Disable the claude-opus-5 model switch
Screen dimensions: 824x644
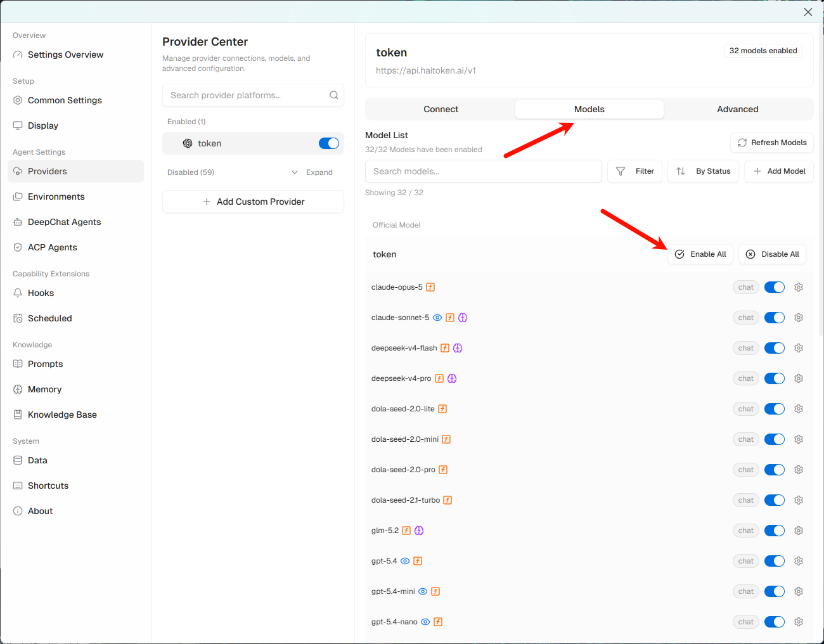775,287
